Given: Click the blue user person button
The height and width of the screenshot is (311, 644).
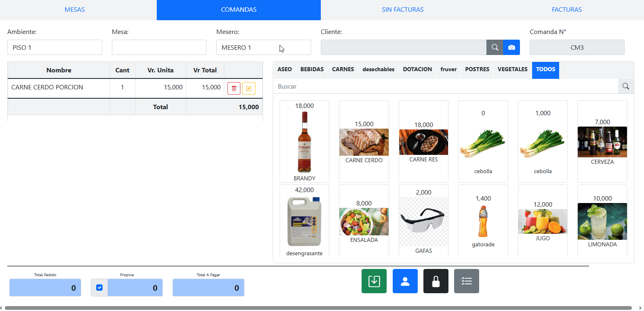Looking at the screenshot, I should click(405, 281).
